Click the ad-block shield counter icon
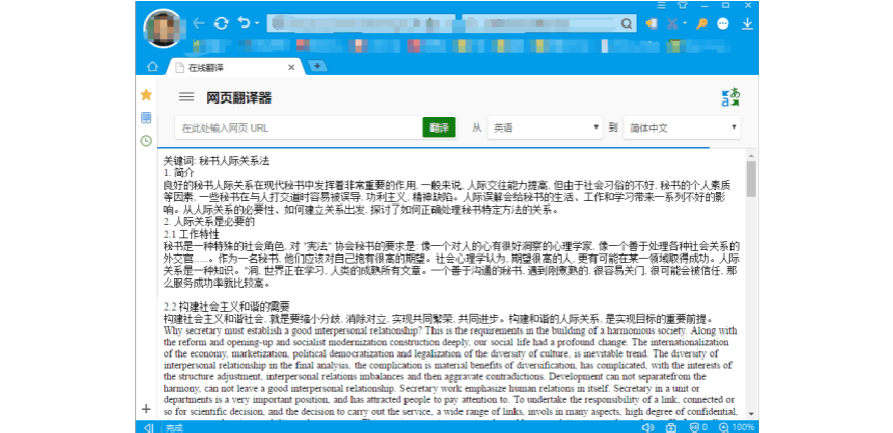 (x=698, y=427)
